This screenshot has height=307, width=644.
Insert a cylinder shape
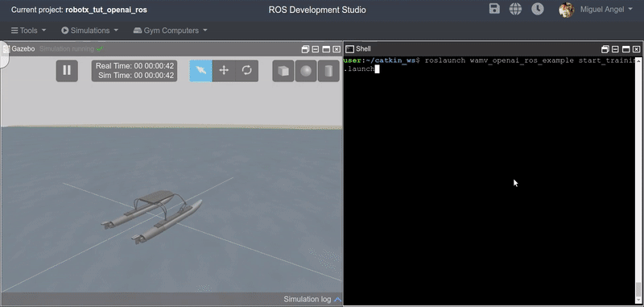tap(328, 71)
